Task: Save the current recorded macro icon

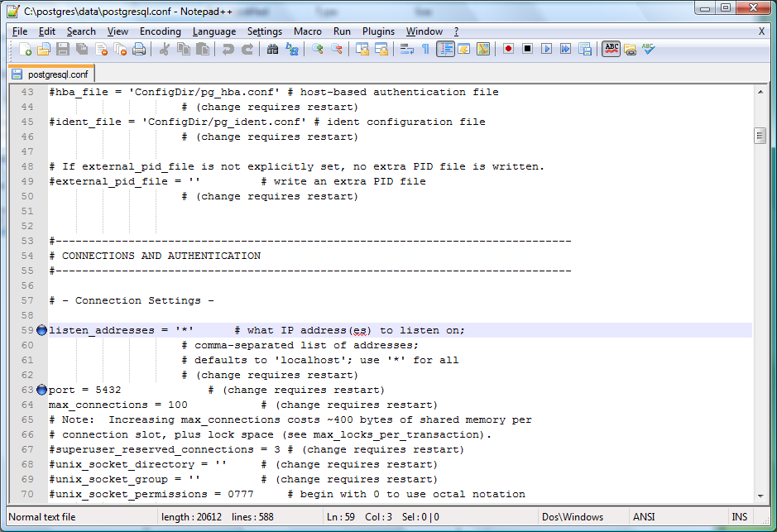Action: [585, 49]
